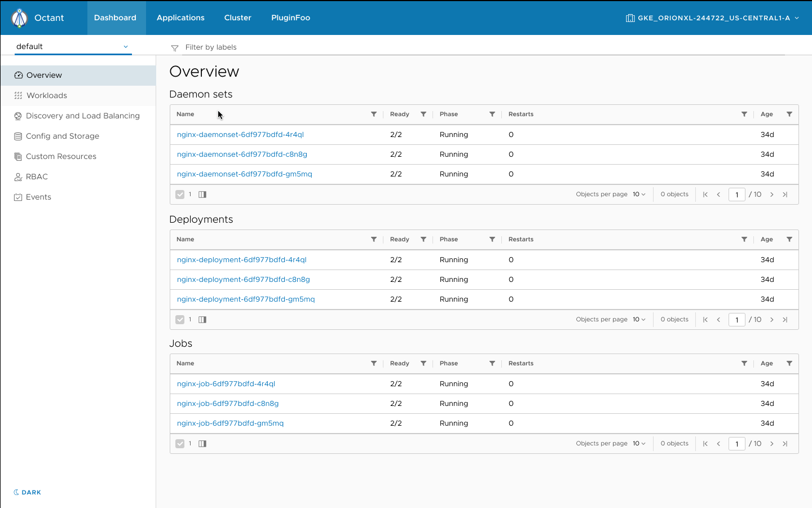
Task: Open nginx-daemonset-6df977bdfd-4r4ql details
Action: click(x=241, y=134)
